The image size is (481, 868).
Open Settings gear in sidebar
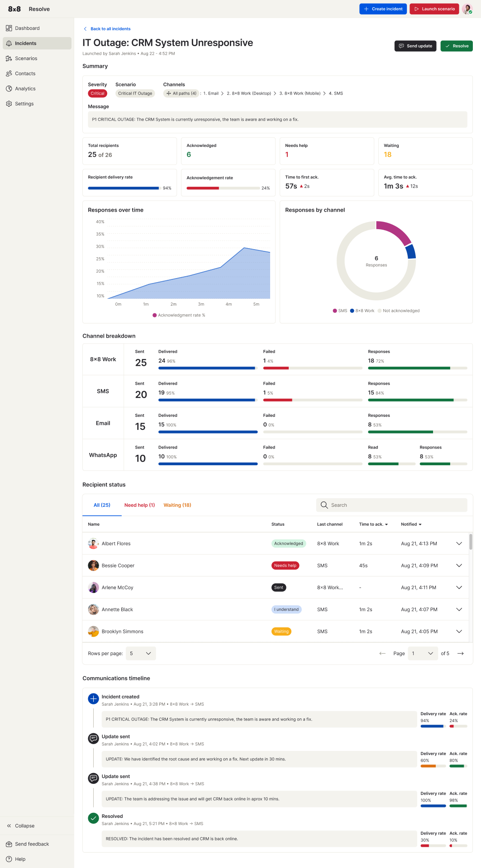(x=9, y=104)
